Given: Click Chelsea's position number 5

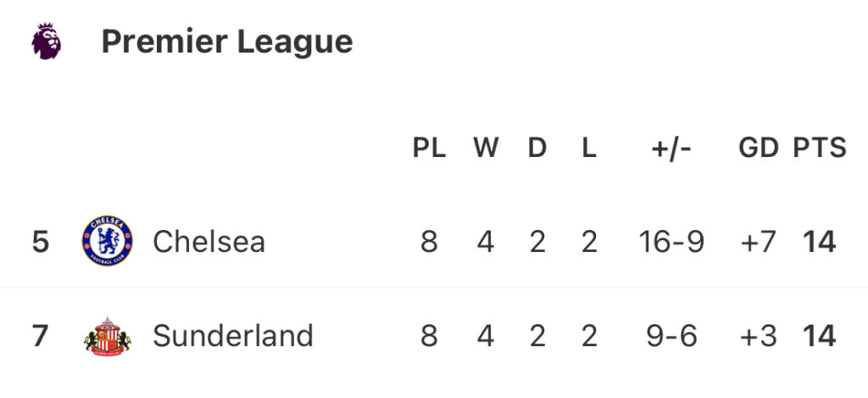Looking at the screenshot, I should 41,242.
